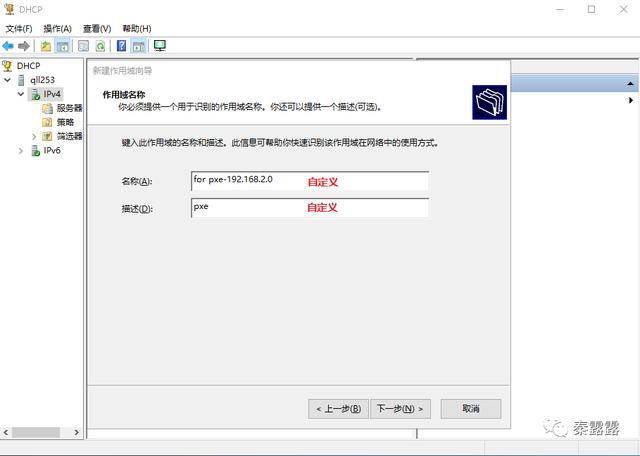Click the < 上一步(B) button

(x=338, y=409)
